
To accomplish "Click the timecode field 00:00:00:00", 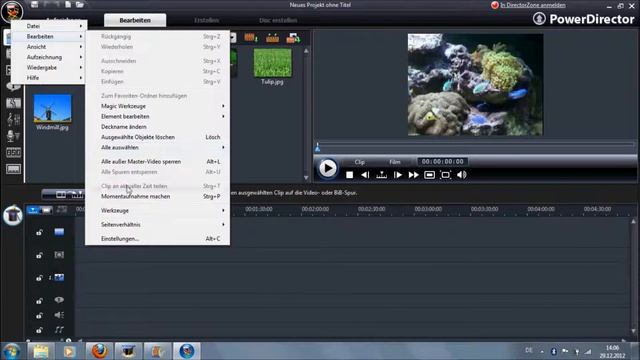I will pyautogui.click(x=442, y=162).
